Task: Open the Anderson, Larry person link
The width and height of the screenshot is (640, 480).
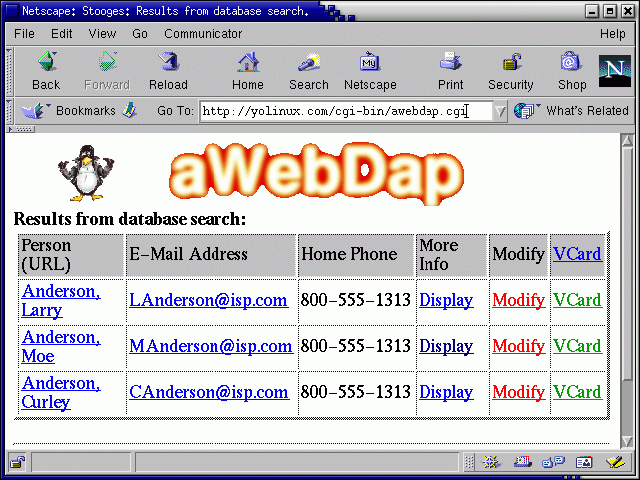Action: tap(60, 299)
